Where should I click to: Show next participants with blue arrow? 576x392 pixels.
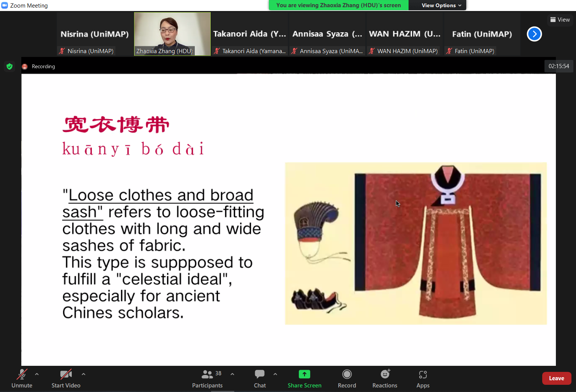(534, 34)
